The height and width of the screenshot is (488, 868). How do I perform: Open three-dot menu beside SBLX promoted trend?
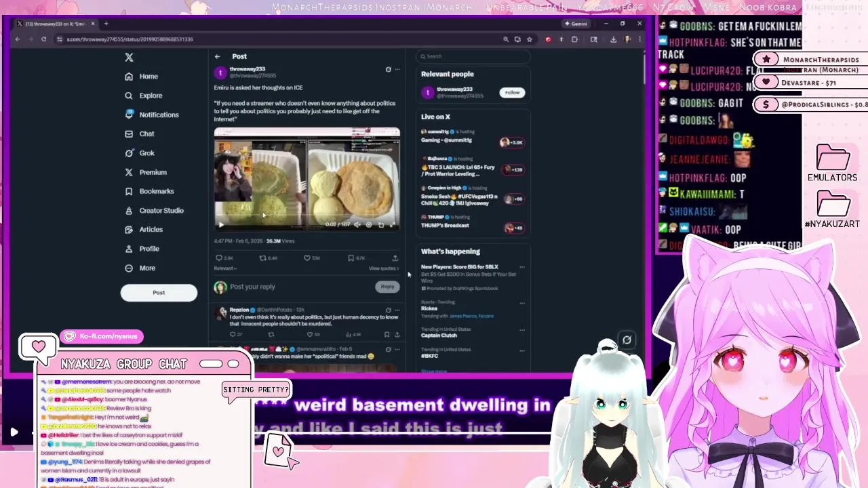[522, 267]
